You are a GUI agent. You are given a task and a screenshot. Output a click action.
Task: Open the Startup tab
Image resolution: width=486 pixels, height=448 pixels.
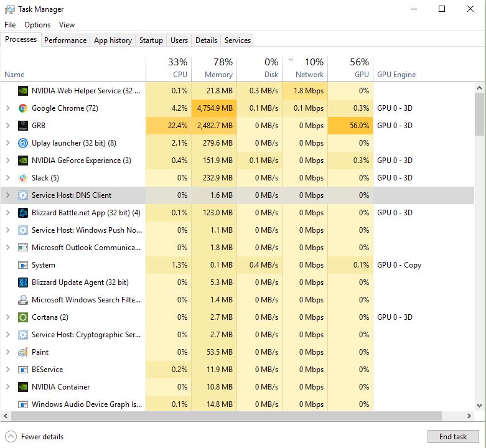click(151, 40)
